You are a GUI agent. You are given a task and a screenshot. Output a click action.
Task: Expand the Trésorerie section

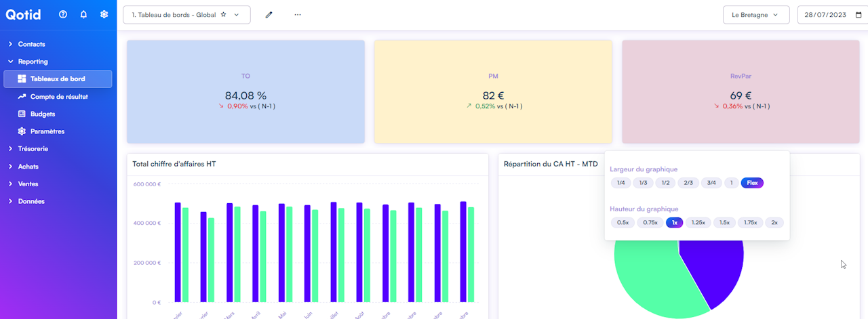[33, 149]
